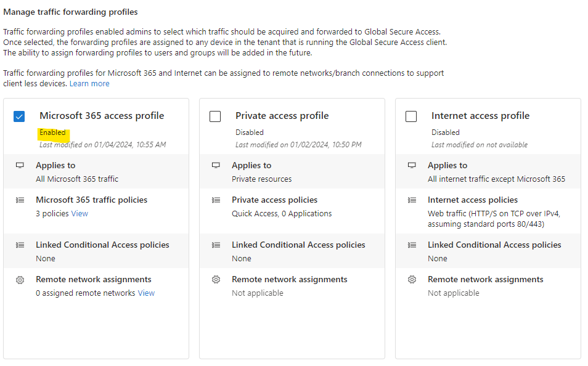View assigned remote networks for Microsoft 365
The height and width of the screenshot is (366, 588).
coord(146,293)
